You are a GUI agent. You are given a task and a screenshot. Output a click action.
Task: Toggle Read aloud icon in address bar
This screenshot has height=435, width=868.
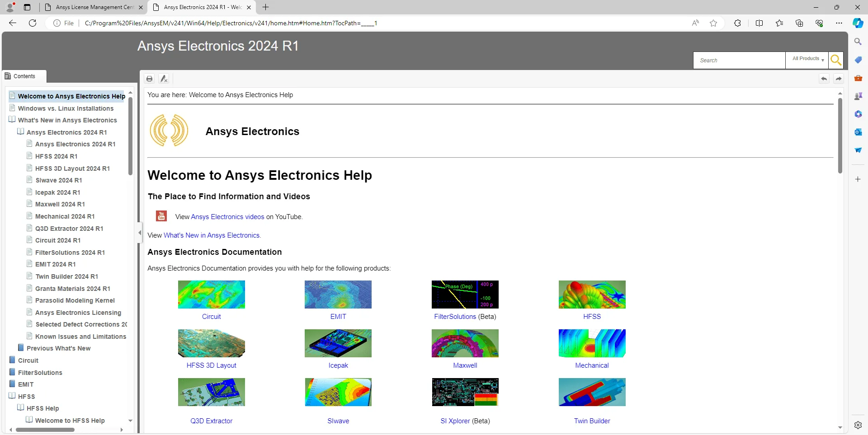(695, 23)
